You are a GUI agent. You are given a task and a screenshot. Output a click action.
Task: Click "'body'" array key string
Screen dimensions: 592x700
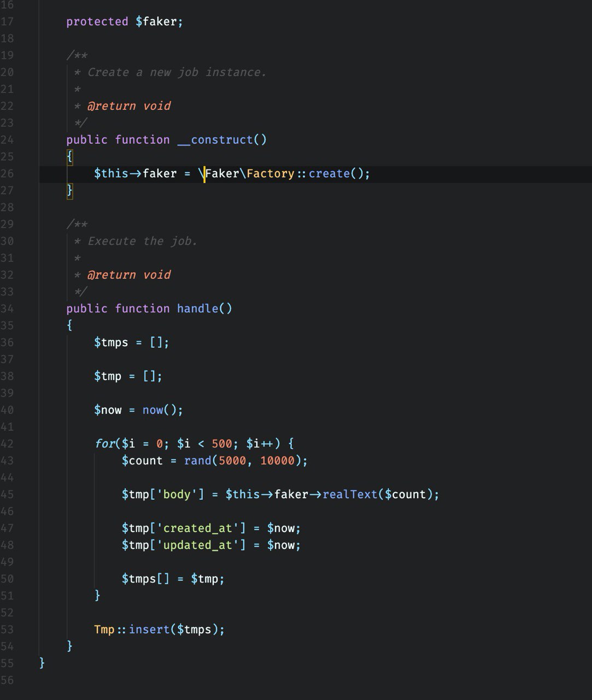(x=177, y=494)
